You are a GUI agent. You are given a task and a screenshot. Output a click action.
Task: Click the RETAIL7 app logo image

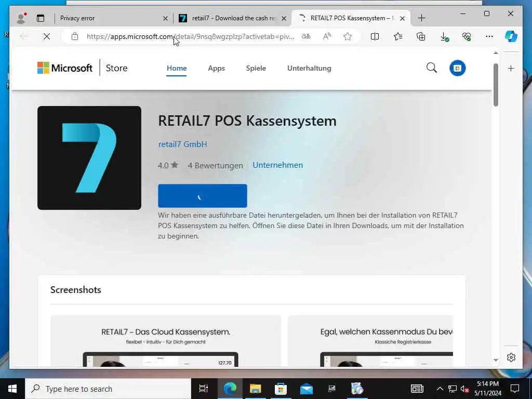tap(89, 158)
